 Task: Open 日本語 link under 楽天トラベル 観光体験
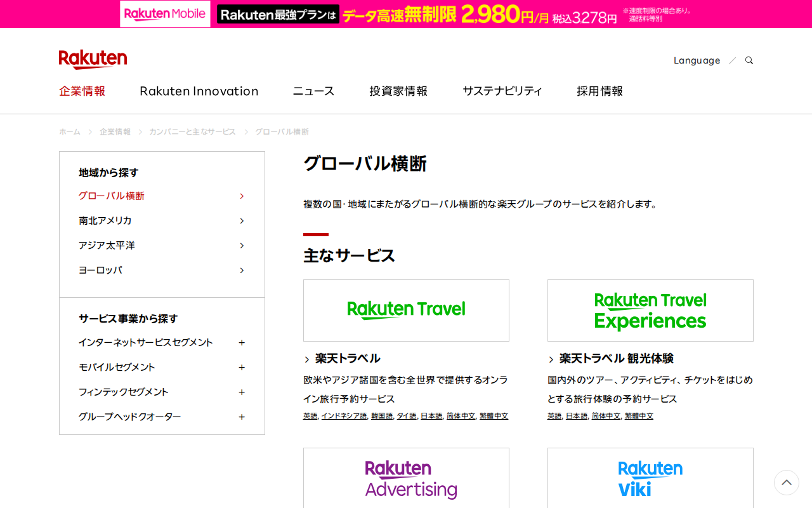tap(577, 416)
